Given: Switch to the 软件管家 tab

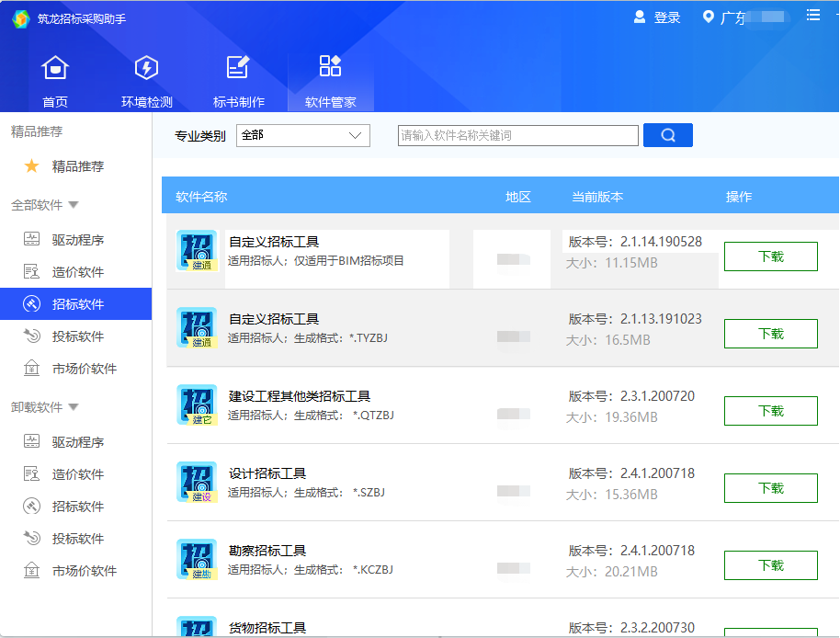Looking at the screenshot, I should click(x=330, y=79).
